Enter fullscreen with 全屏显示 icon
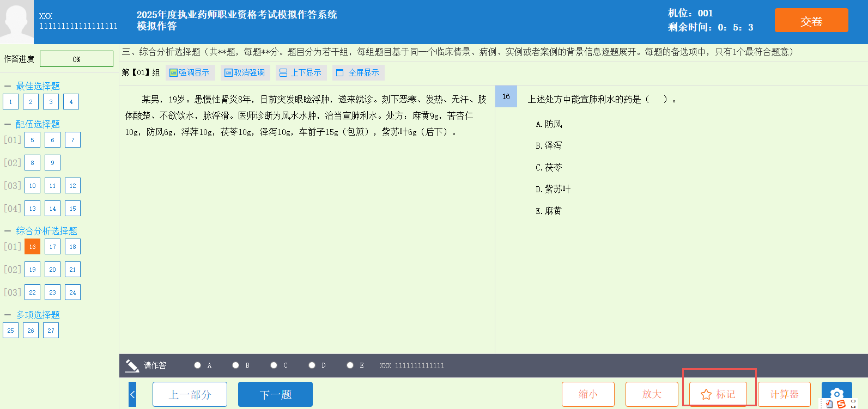This screenshot has width=868, height=409. coord(340,73)
